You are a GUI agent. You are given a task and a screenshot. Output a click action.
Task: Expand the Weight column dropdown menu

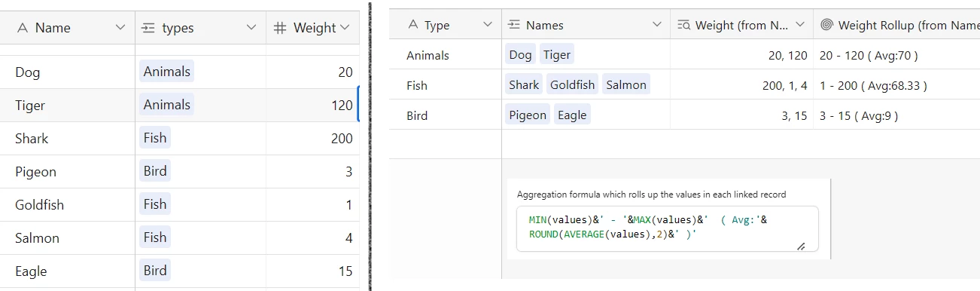(x=345, y=28)
